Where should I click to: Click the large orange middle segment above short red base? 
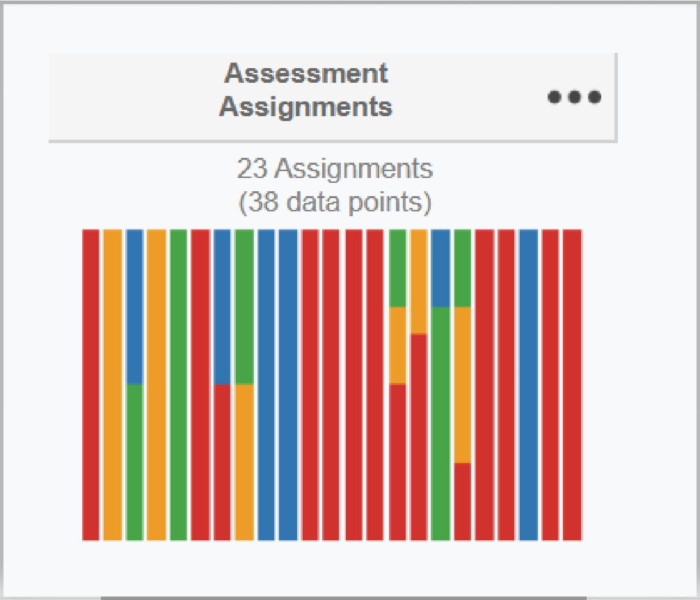462,384
